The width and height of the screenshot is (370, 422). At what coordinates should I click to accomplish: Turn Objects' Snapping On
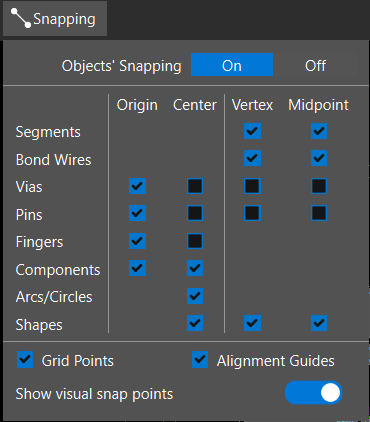point(232,65)
